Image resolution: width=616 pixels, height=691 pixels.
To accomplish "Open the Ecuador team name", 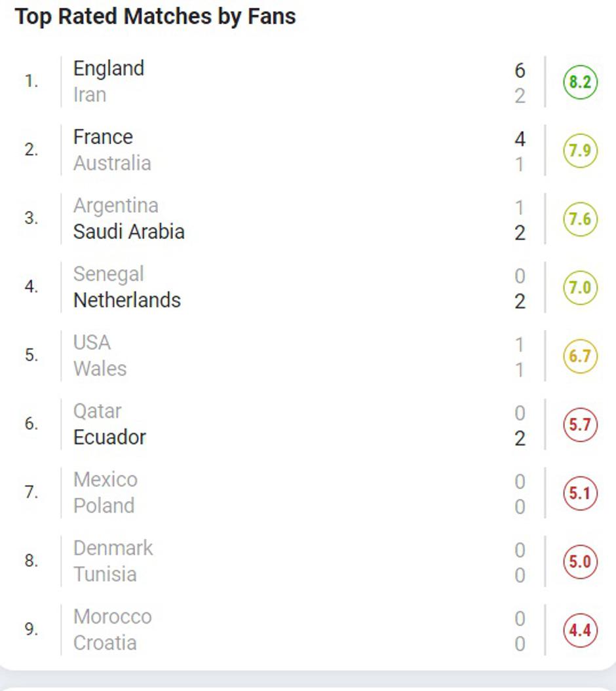I will [x=109, y=438].
